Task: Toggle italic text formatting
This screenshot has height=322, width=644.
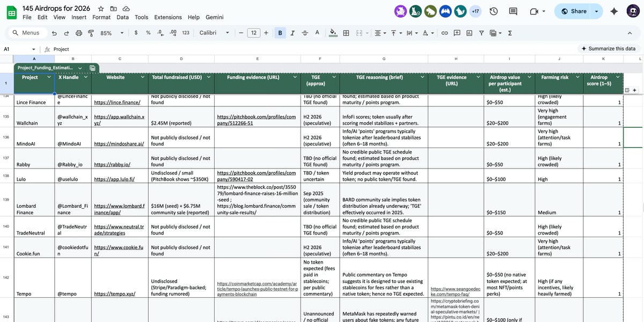Action: tap(292, 33)
